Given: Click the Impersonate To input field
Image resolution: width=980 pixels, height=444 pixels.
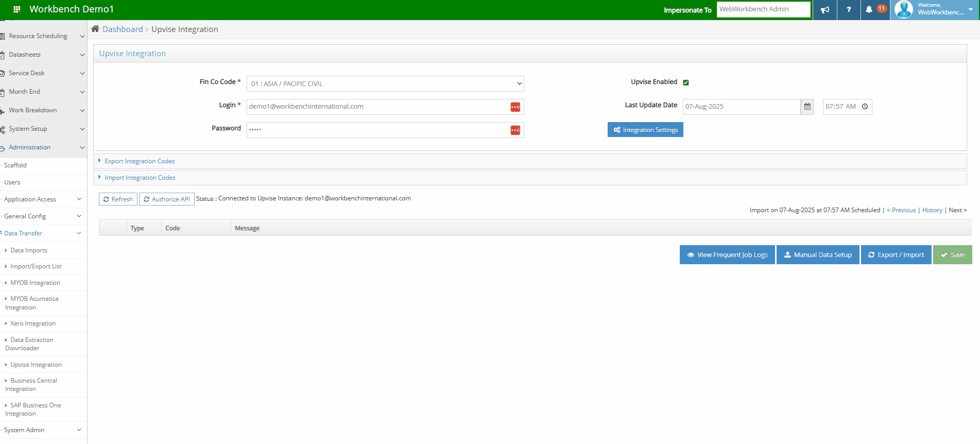Looking at the screenshot, I should [764, 9].
